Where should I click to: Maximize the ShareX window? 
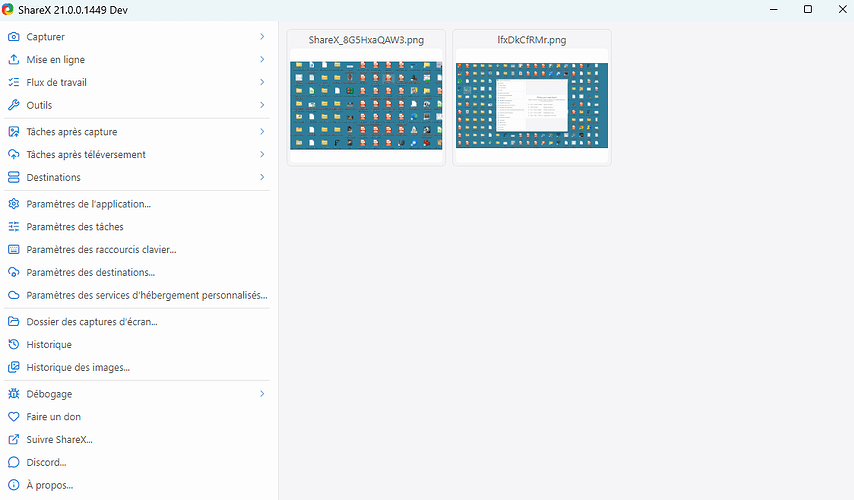[808, 9]
